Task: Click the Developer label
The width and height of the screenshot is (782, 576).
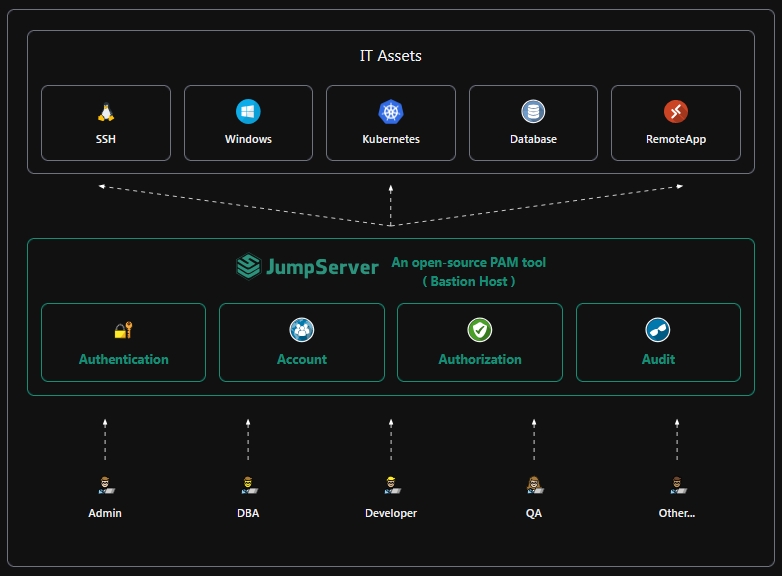Action: (391, 513)
